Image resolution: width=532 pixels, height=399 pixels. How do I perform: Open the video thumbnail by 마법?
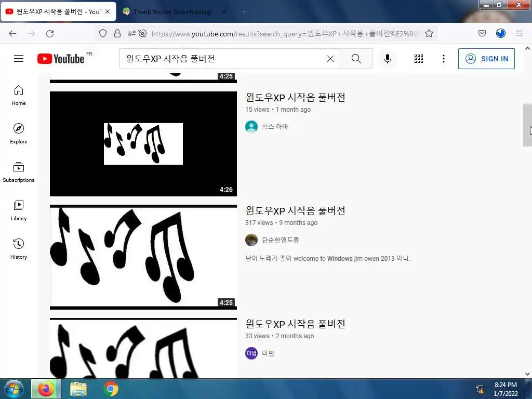coord(143,348)
